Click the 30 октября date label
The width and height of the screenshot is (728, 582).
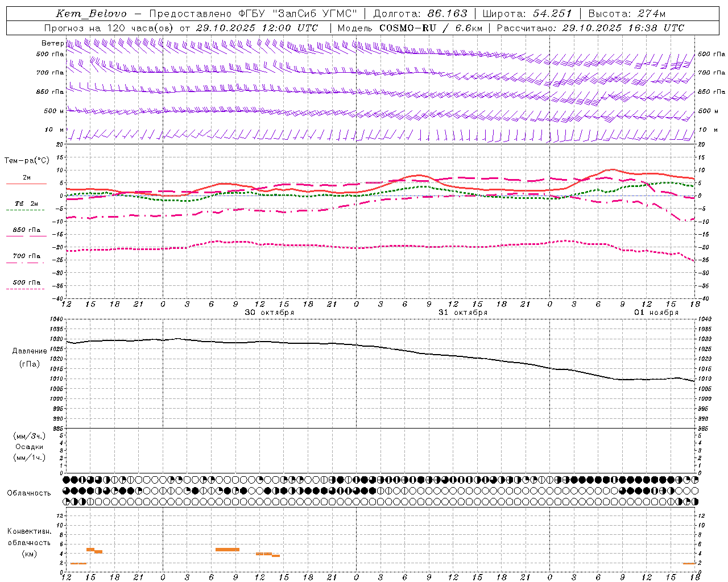pos(270,313)
